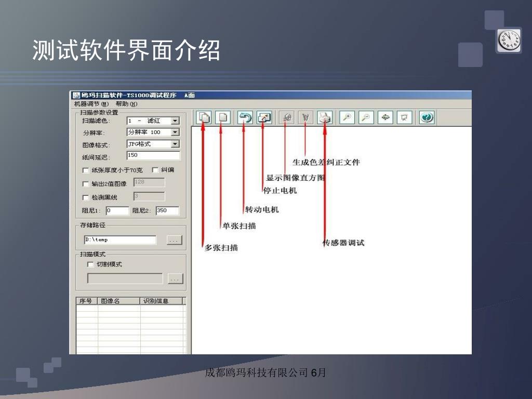Click the storage path D:\temp field
Image resolution: width=532 pixels, height=399 pixels.
(120, 240)
